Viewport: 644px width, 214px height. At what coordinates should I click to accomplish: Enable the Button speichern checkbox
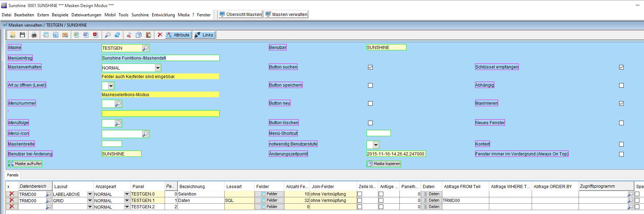[x=370, y=85]
